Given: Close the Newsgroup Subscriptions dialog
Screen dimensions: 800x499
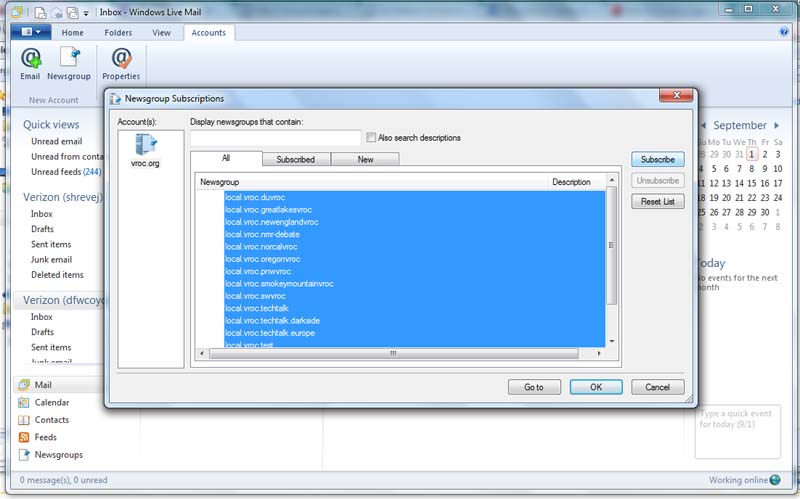Looking at the screenshot, I should coord(676,95).
